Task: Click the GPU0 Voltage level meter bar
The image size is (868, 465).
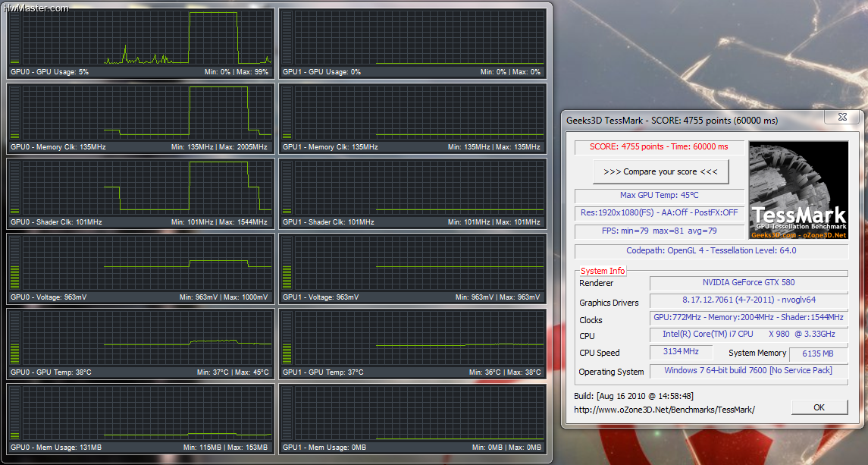Action: 15,262
